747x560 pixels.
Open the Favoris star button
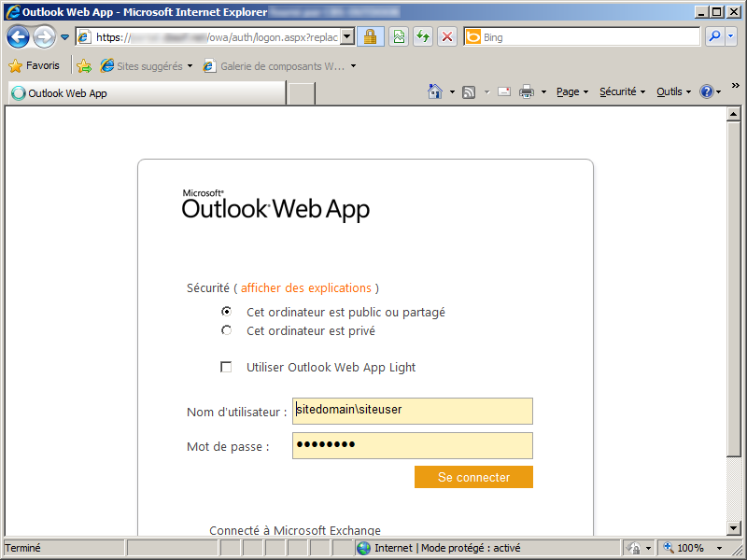click(x=35, y=65)
